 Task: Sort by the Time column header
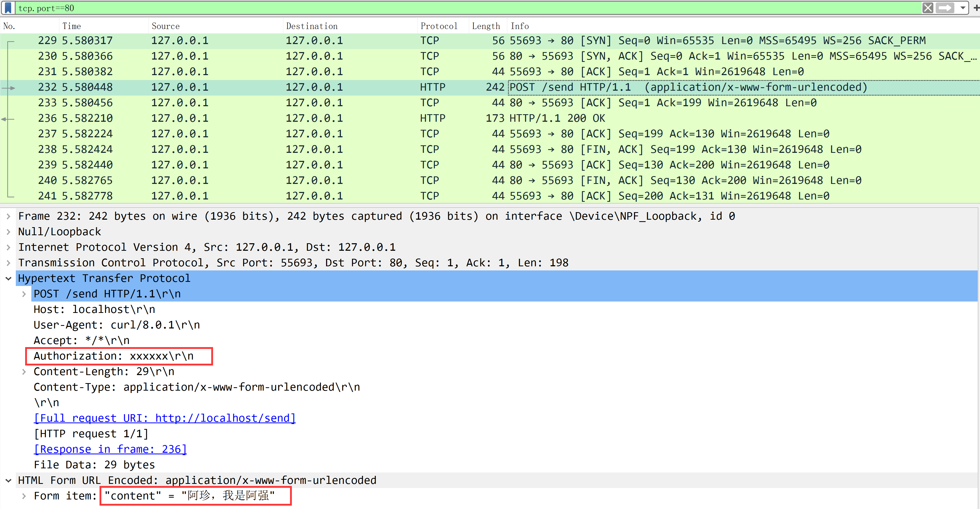[72, 26]
